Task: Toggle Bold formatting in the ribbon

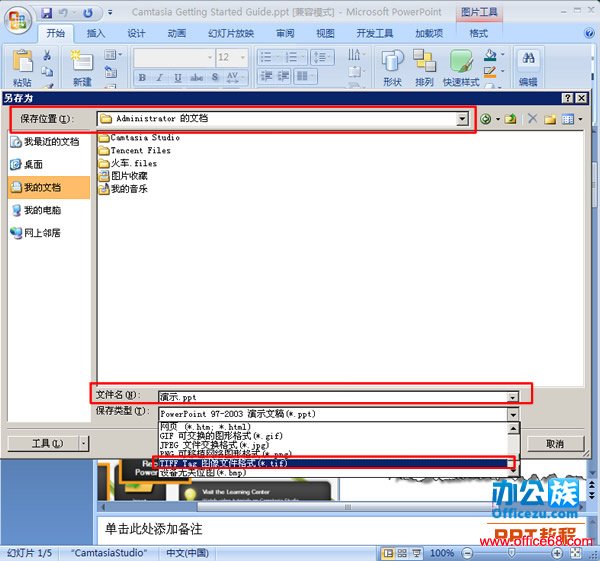Action: [x=142, y=77]
